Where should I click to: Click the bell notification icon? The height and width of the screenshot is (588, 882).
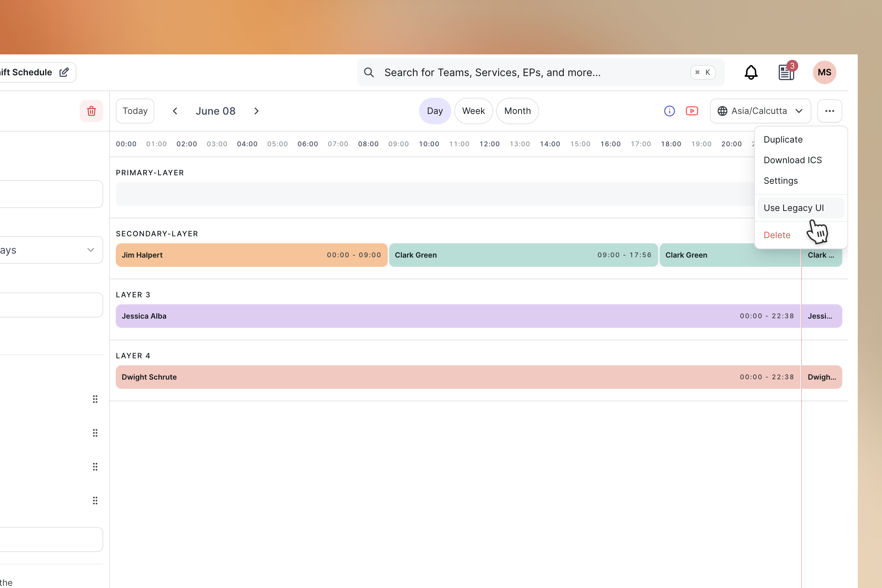coord(752,72)
